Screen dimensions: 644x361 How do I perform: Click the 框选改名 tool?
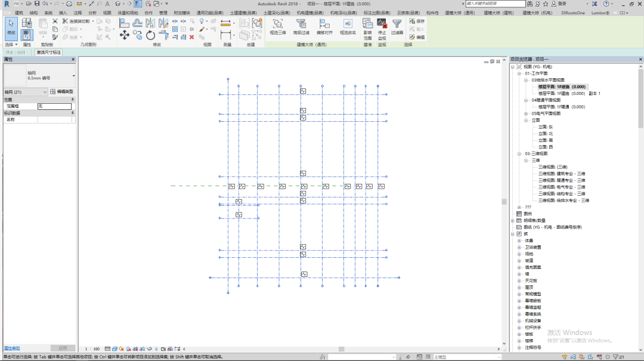(348, 27)
